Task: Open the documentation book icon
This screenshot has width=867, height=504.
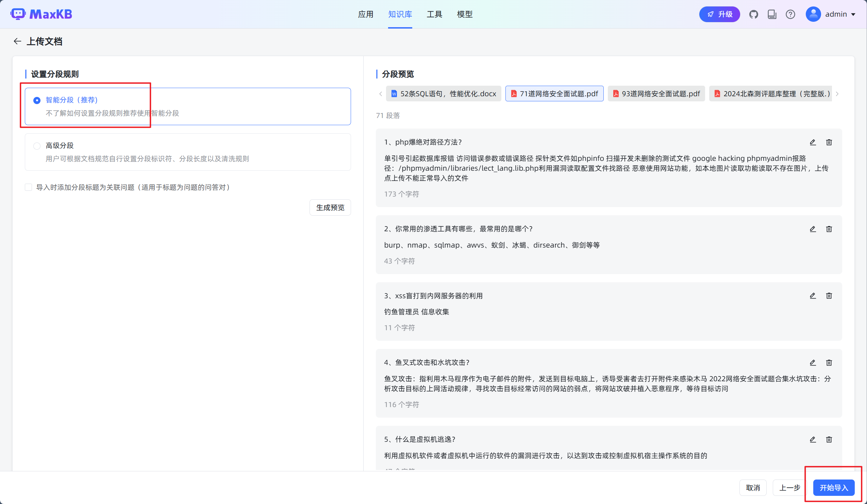Action: pos(772,14)
